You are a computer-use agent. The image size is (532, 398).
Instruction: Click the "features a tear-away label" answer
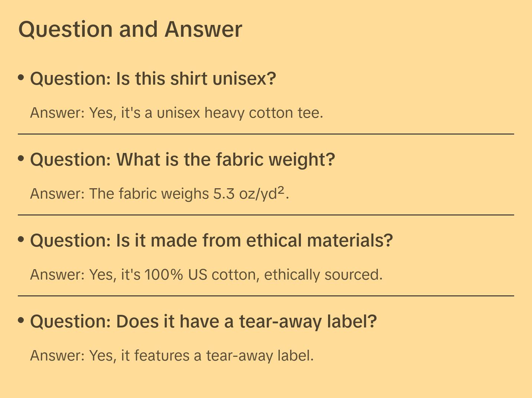coord(172,356)
